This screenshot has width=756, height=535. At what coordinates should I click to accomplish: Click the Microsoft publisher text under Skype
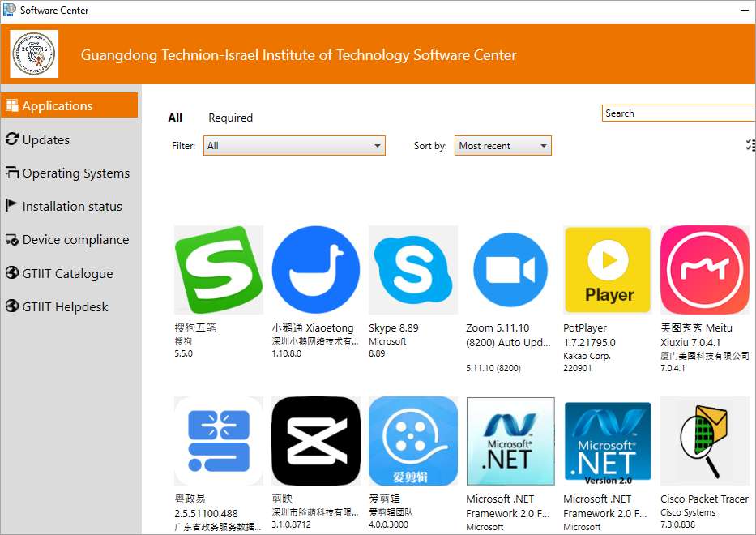coord(387,341)
